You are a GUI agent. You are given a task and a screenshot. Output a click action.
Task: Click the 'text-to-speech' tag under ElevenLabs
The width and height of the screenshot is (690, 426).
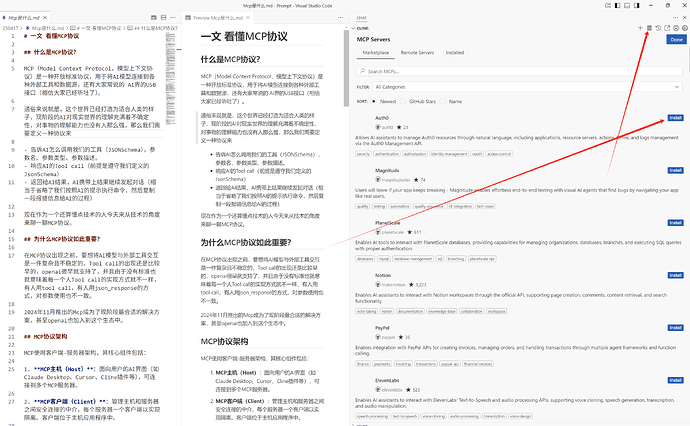click(404, 416)
